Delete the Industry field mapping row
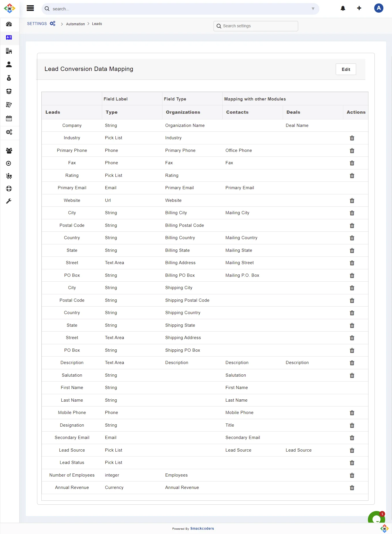The height and width of the screenshot is (534, 392). click(352, 138)
